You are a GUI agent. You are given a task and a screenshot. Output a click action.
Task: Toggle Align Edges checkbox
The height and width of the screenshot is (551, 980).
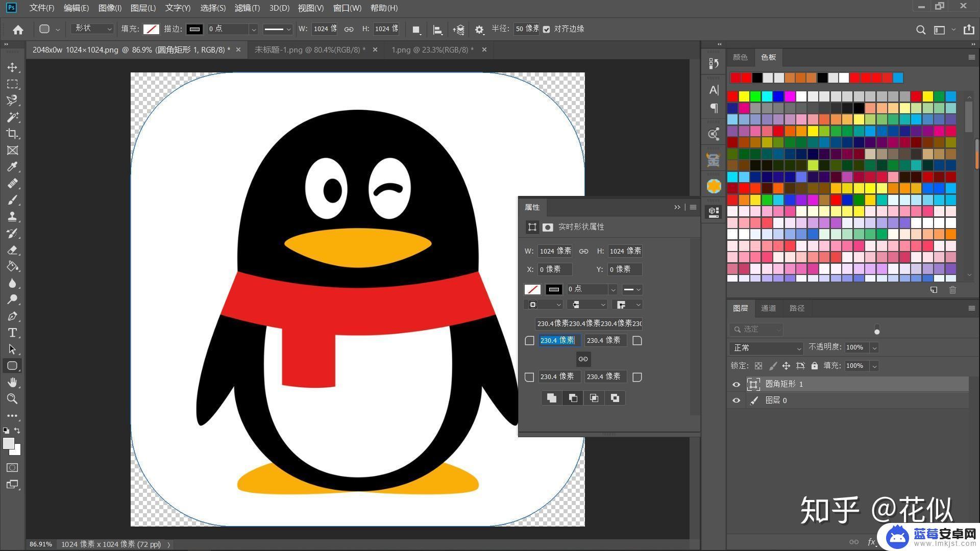[547, 29]
